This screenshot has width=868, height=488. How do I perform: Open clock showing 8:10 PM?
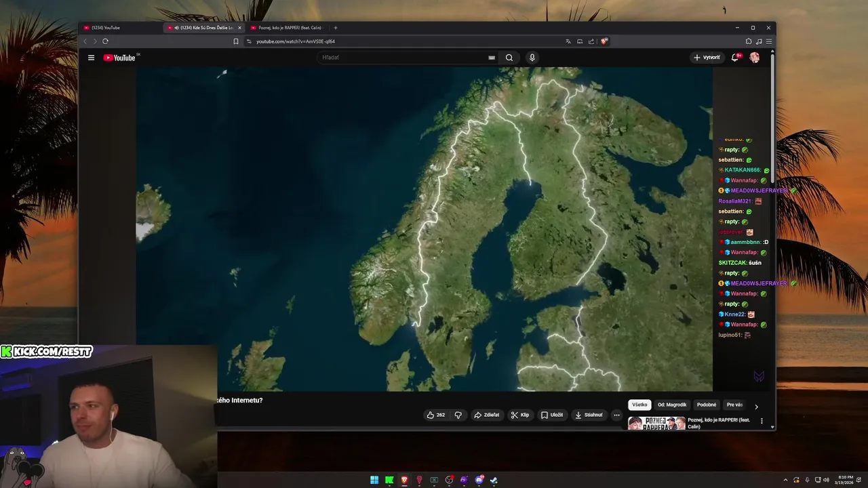tap(844, 480)
